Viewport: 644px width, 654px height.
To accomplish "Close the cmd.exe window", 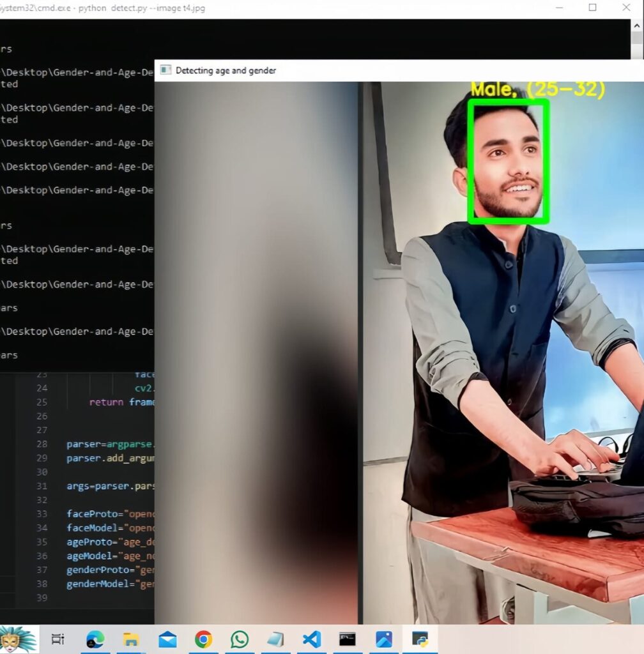I will (x=626, y=8).
